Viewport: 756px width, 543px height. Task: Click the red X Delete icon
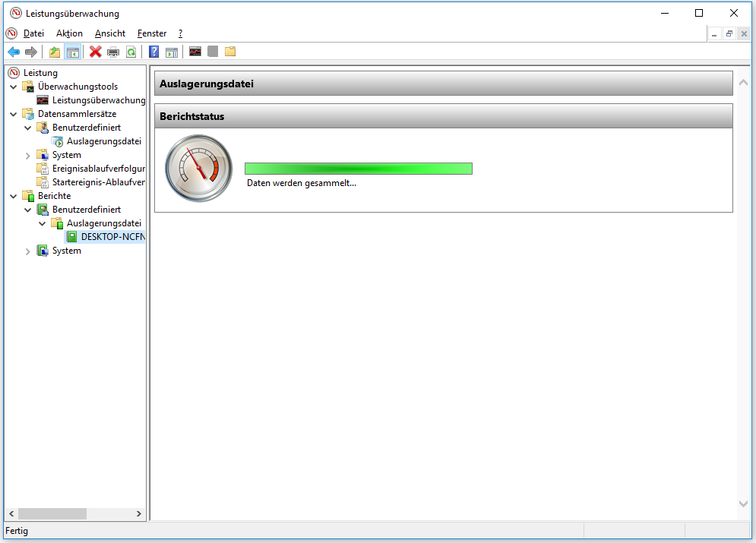[96, 52]
